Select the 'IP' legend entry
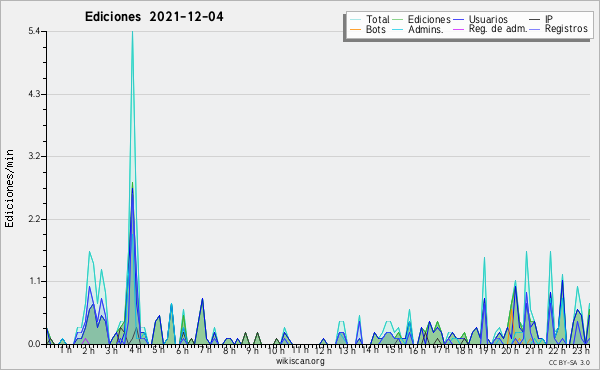The image size is (600, 370). click(541, 19)
